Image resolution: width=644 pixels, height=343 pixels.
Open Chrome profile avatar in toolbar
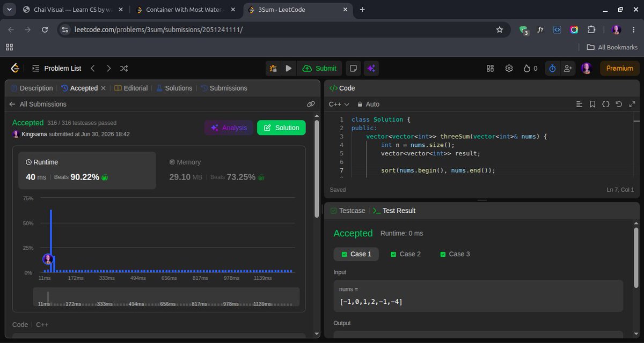(x=616, y=29)
